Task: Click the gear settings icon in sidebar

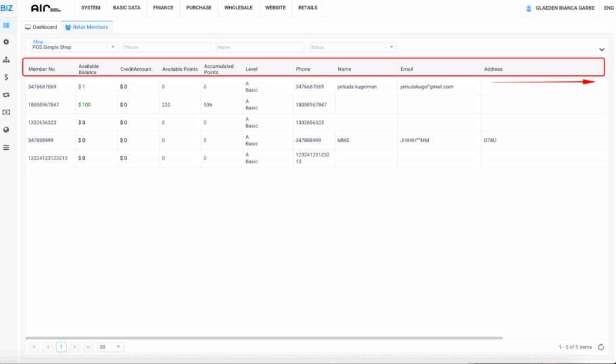Action: click(6, 42)
